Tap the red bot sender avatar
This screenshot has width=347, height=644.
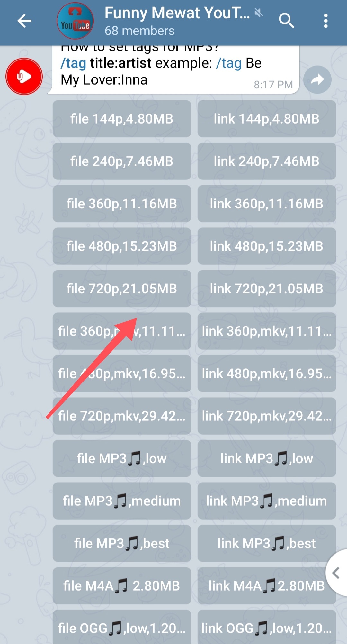[24, 77]
